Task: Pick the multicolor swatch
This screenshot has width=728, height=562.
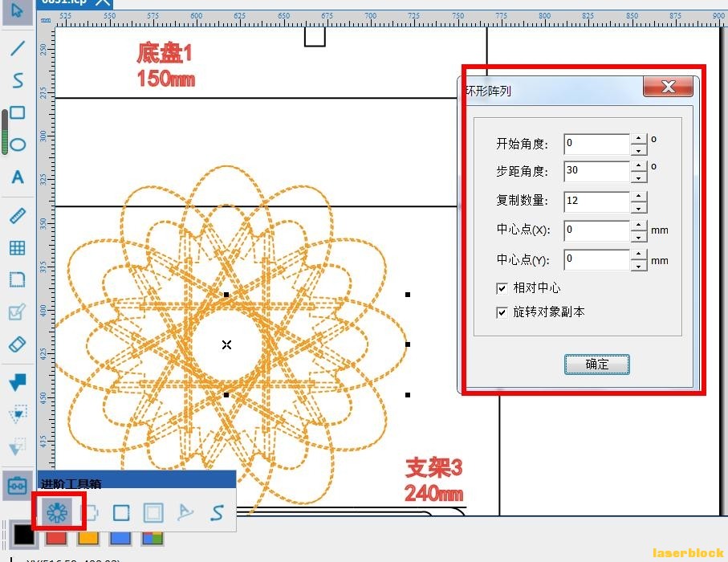Action: pyautogui.click(x=153, y=538)
